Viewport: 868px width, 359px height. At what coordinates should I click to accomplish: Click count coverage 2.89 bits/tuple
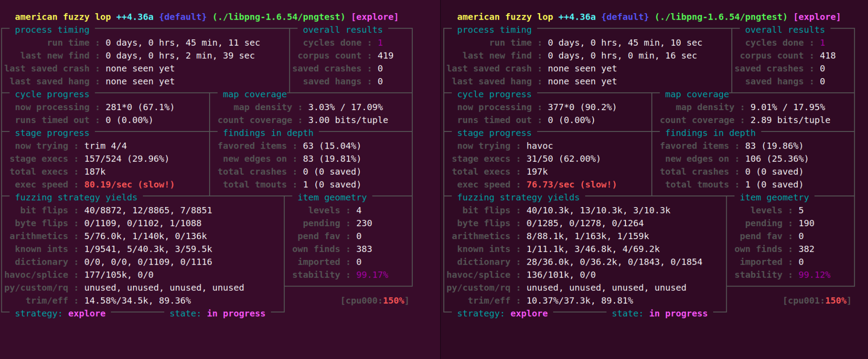(x=790, y=120)
